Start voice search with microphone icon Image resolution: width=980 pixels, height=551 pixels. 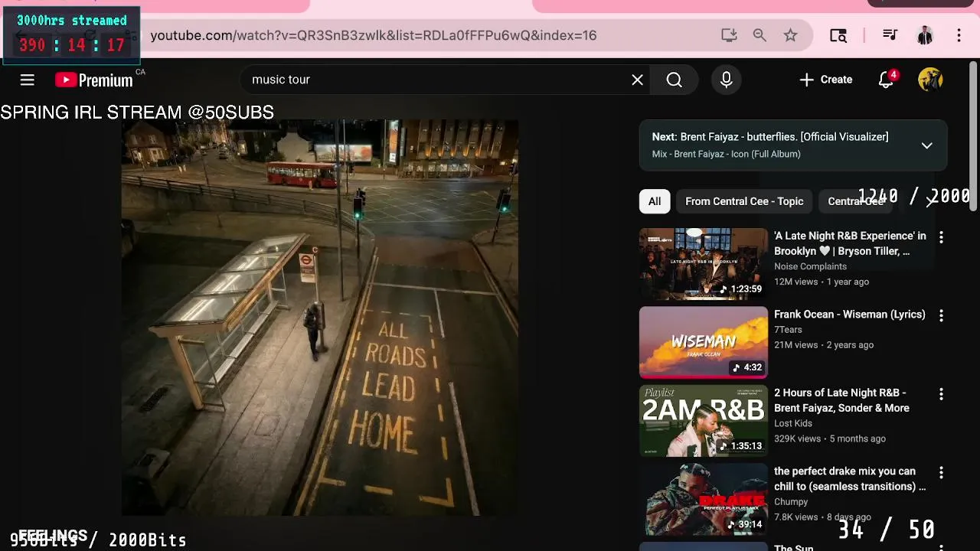point(727,80)
